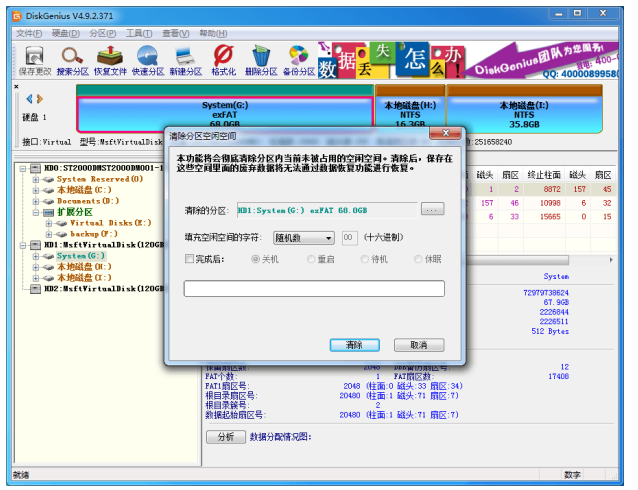Viewport: 638px width, 490px height.
Task: Click the 取消 (cancel) button in dialog
Action: click(x=419, y=345)
